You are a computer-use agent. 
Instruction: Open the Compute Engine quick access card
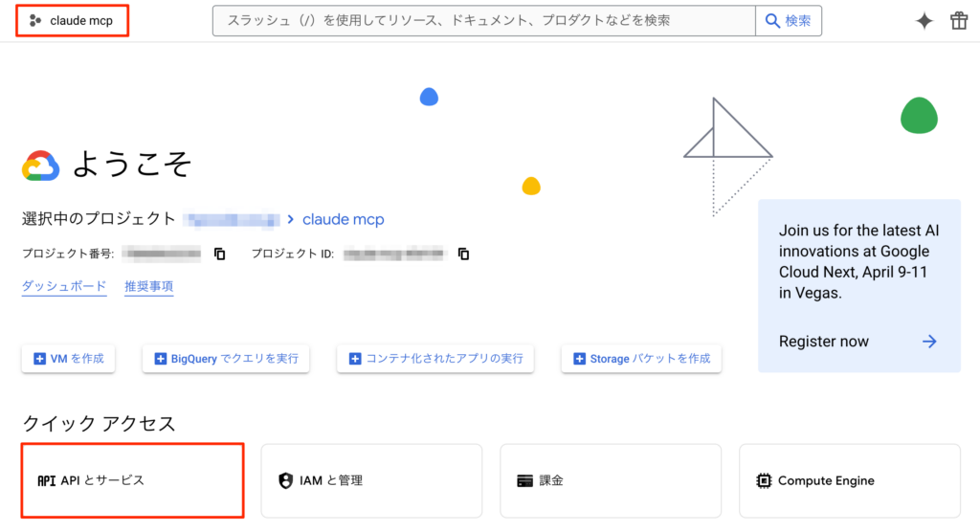pyautogui.click(x=850, y=480)
